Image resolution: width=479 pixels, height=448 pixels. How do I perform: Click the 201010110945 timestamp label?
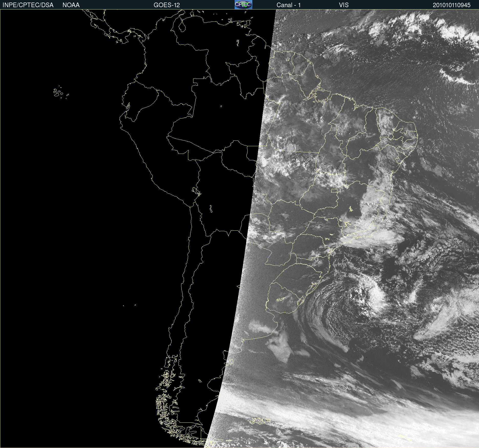click(452, 5)
